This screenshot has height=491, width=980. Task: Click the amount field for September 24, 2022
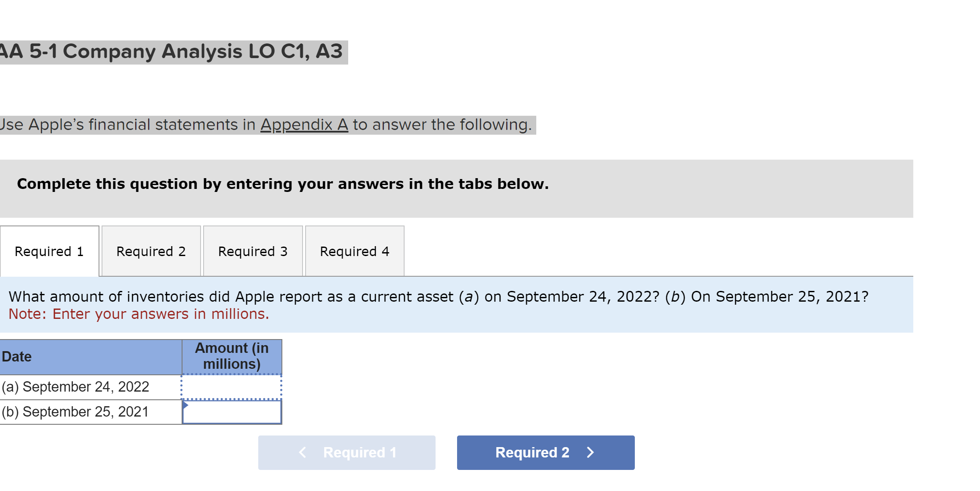tap(232, 386)
